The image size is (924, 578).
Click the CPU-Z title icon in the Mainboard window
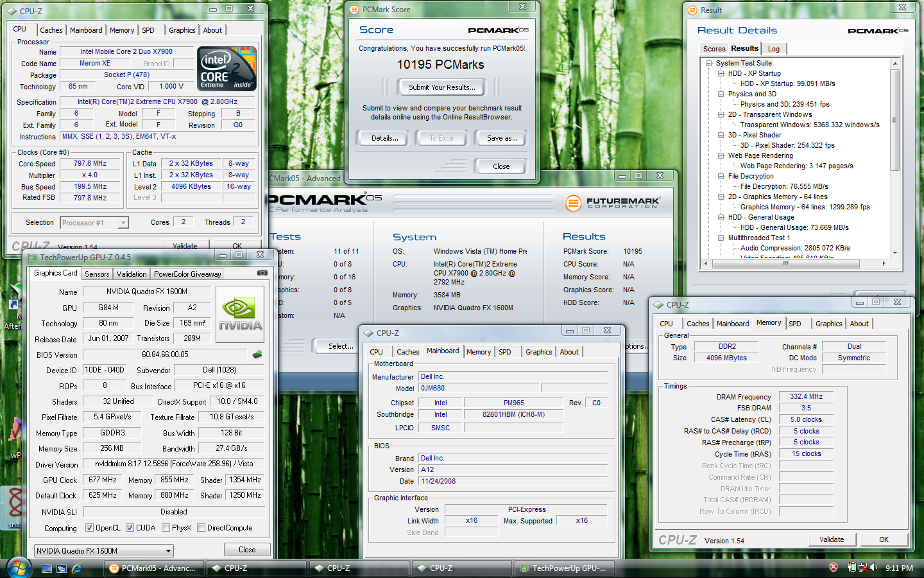point(368,333)
